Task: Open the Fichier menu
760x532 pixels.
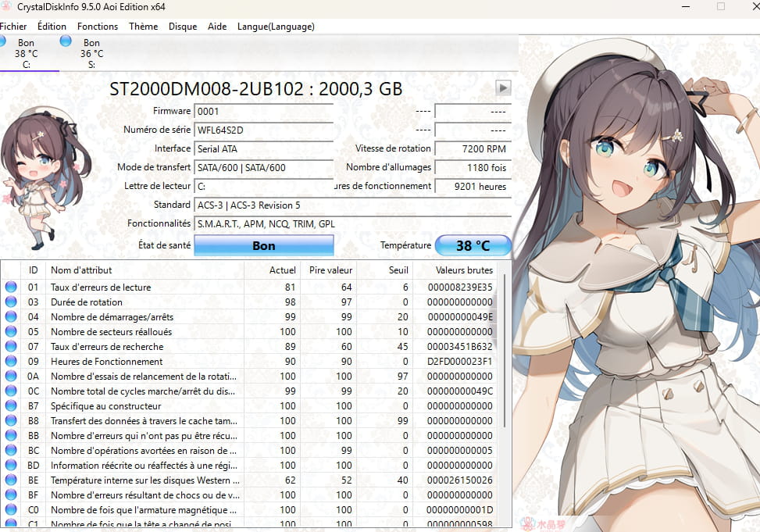Action: 13,27
